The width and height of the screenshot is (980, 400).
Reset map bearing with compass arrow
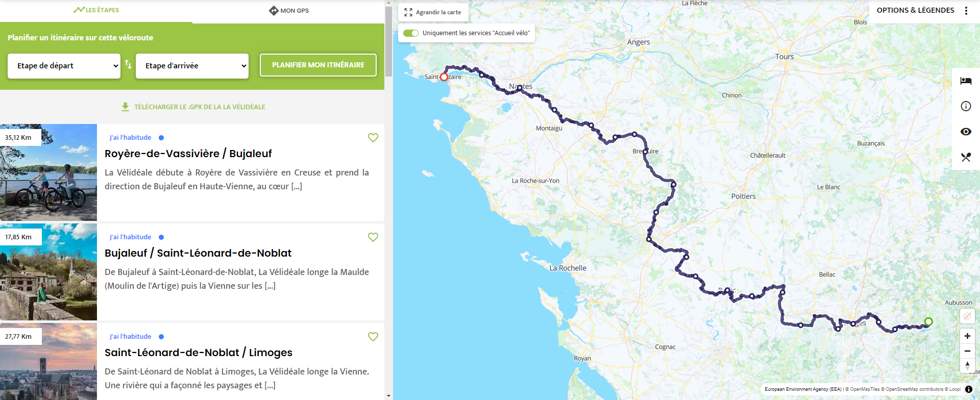967,365
